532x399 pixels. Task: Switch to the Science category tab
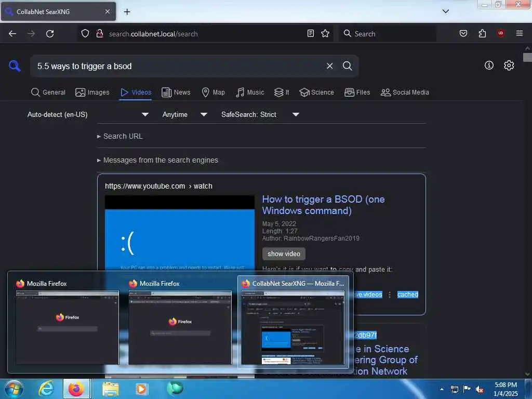pyautogui.click(x=316, y=92)
